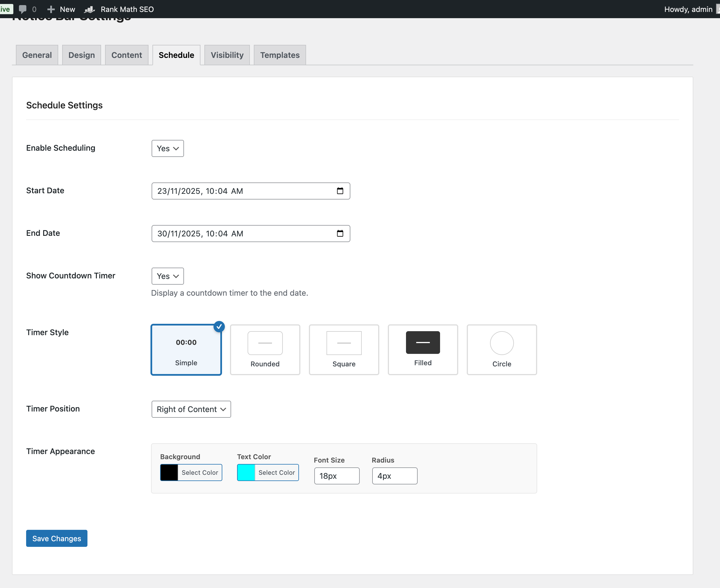Switch to the Design tab
Image resolution: width=720 pixels, height=588 pixels.
(81, 55)
